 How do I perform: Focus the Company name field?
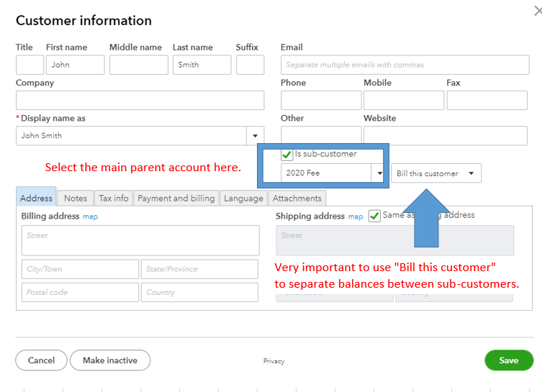pos(140,101)
